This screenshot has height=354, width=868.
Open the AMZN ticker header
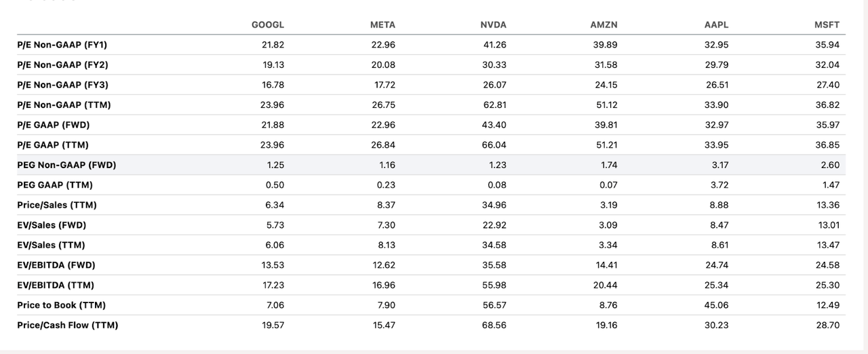click(x=604, y=25)
